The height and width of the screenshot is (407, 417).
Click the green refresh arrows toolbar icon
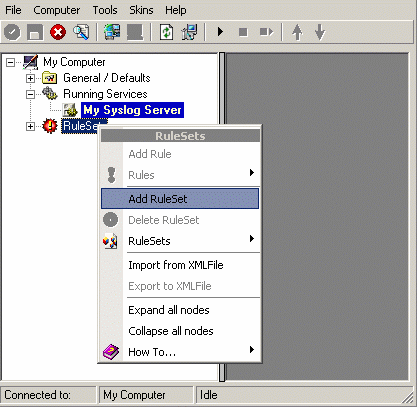(166, 32)
